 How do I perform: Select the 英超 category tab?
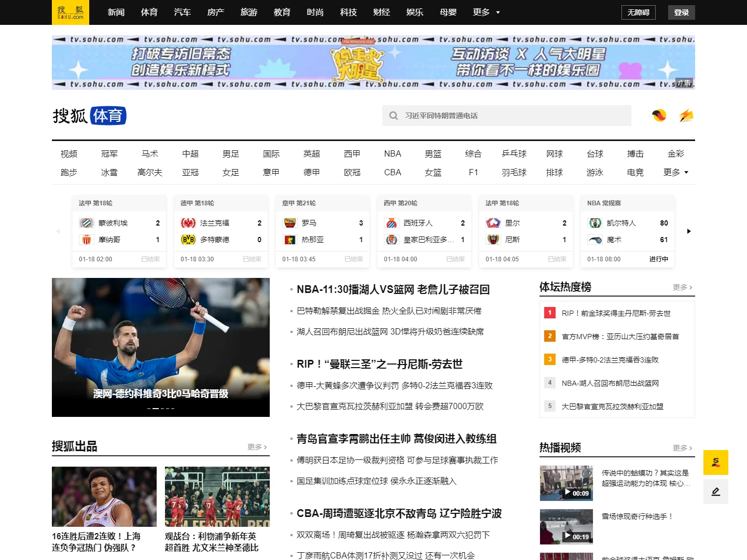pyautogui.click(x=312, y=153)
